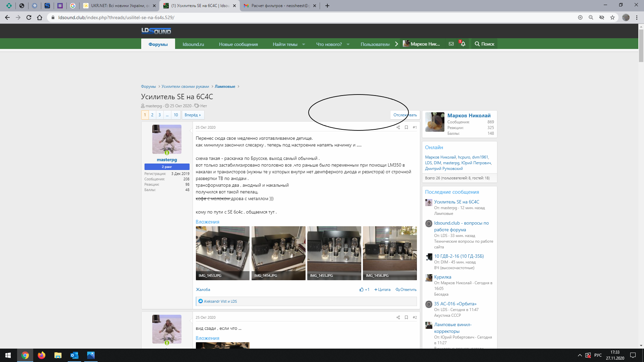
Task: Open Что нового? nav item
Action: click(x=329, y=44)
